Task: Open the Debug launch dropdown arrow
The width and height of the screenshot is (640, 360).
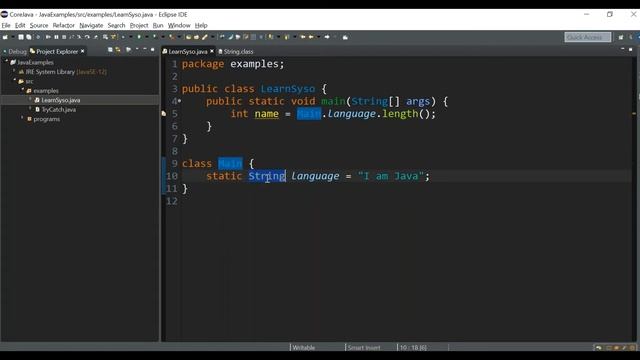Action: pos(131,37)
